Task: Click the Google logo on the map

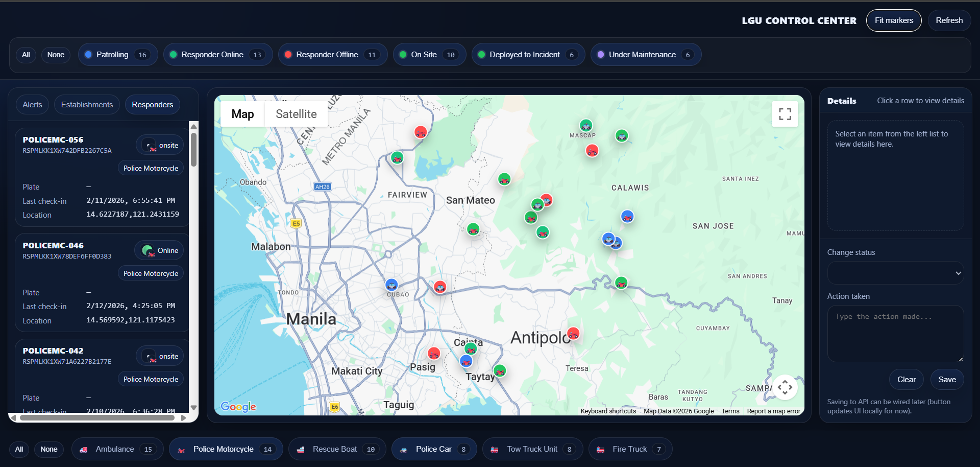Action: [x=238, y=407]
